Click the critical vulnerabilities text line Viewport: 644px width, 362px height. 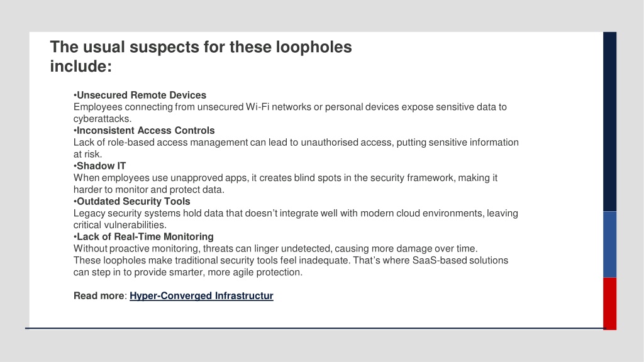(x=120, y=225)
